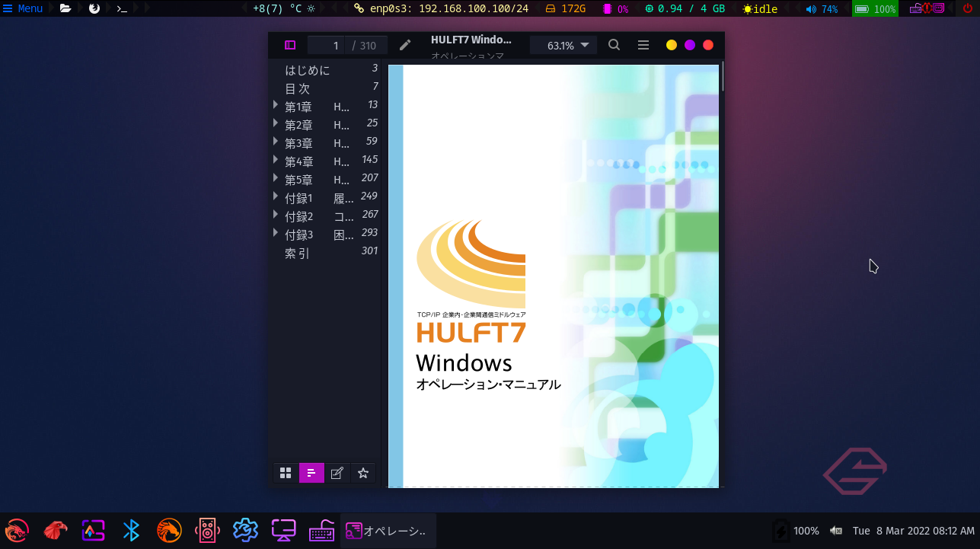Click the purple window control dot
Screen dimensions: 980x549
690,46
